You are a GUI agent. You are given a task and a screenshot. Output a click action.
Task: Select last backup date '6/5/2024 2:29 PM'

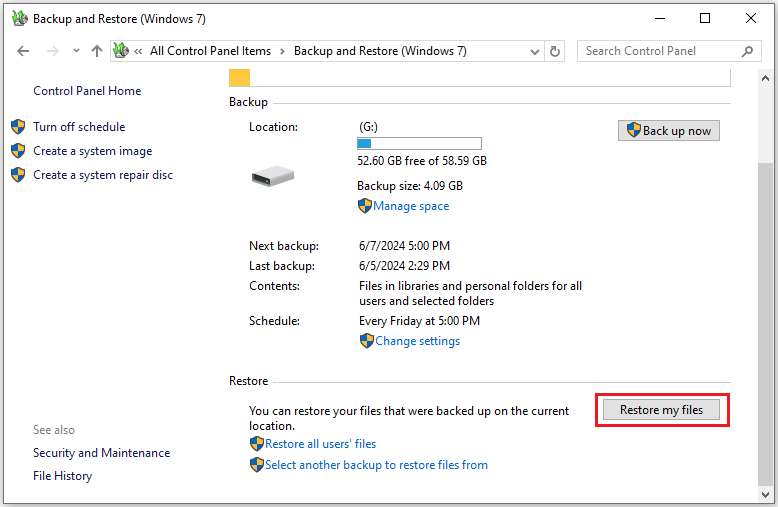(404, 266)
